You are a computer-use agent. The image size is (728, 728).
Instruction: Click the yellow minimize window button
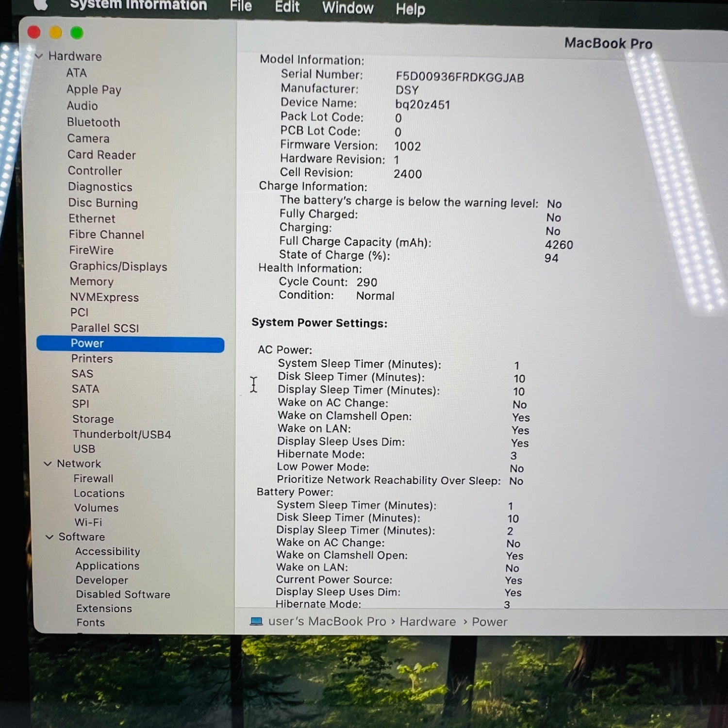click(56, 33)
